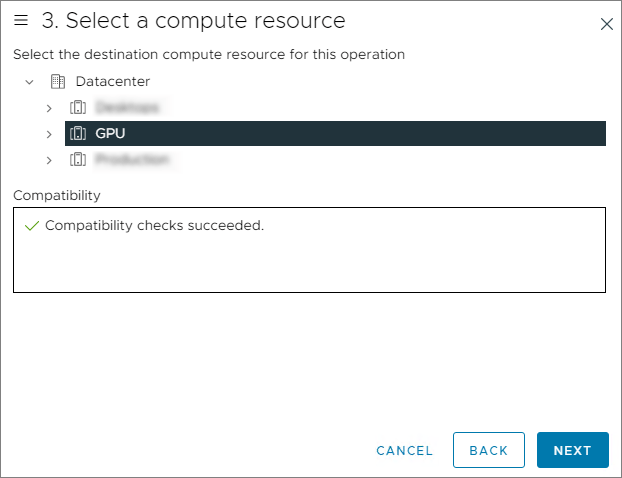Viewport: 622px width, 478px height.
Task: Click cluster icon above the GPU row
Action: pos(78,107)
